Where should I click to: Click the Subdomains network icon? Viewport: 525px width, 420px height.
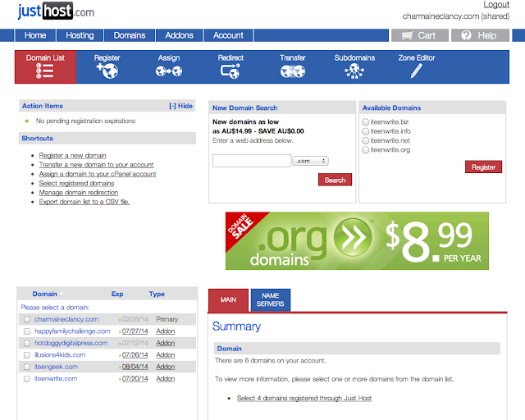point(354,71)
